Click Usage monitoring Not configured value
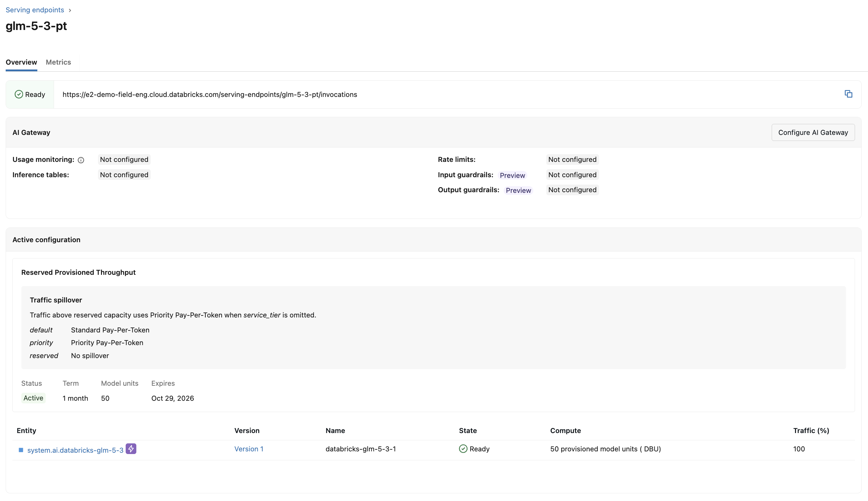 124,159
